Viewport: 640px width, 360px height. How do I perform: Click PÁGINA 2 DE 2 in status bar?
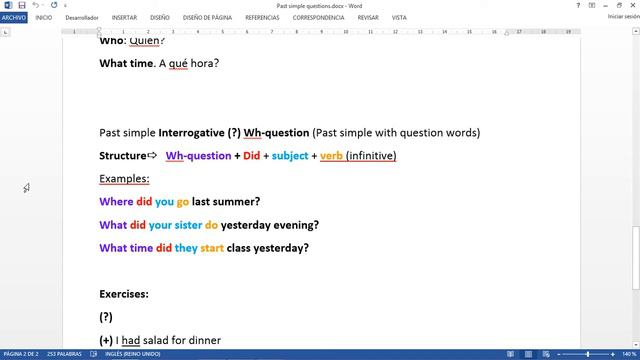point(21,354)
